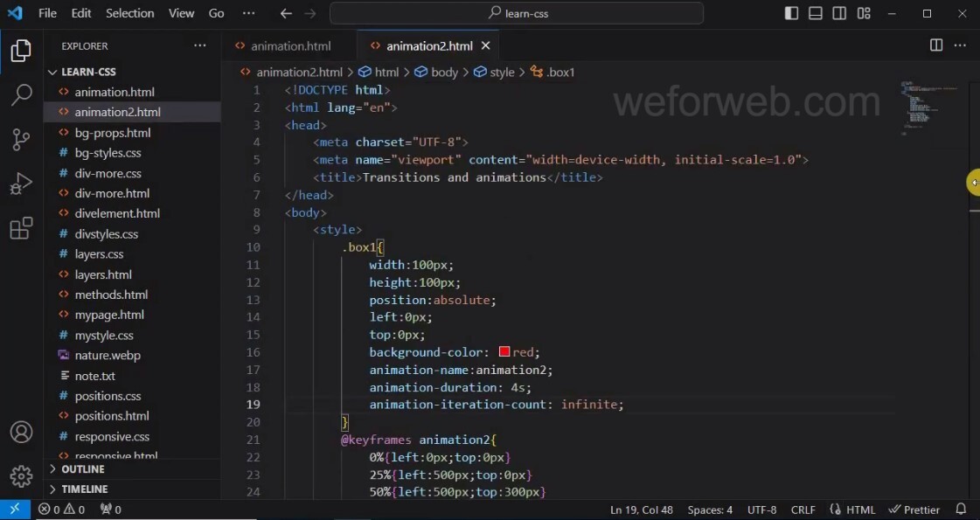Toggle the primary side bar layout button
The height and width of the screenshot is (520, 980).
tap(791, 13)
